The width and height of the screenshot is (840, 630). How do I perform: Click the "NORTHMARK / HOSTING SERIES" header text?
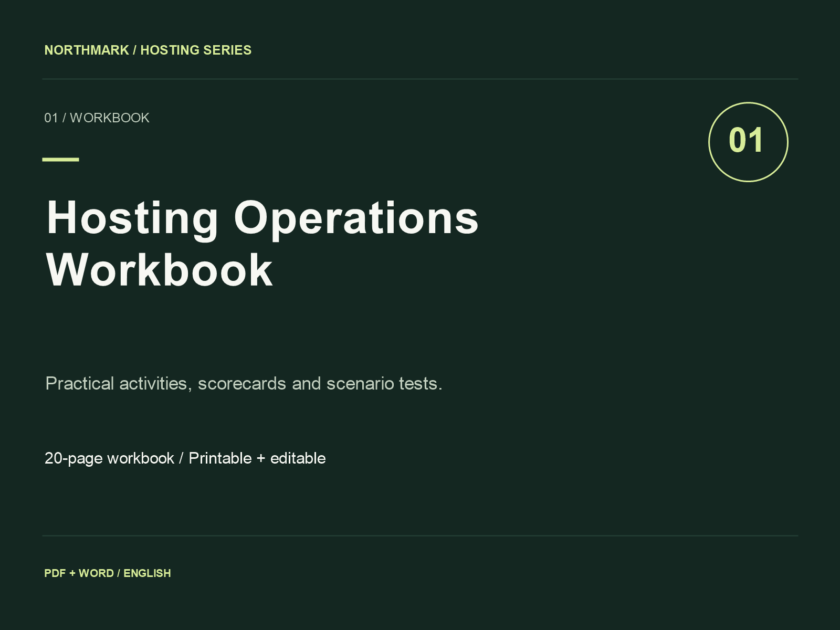click(x=148, y=50)
